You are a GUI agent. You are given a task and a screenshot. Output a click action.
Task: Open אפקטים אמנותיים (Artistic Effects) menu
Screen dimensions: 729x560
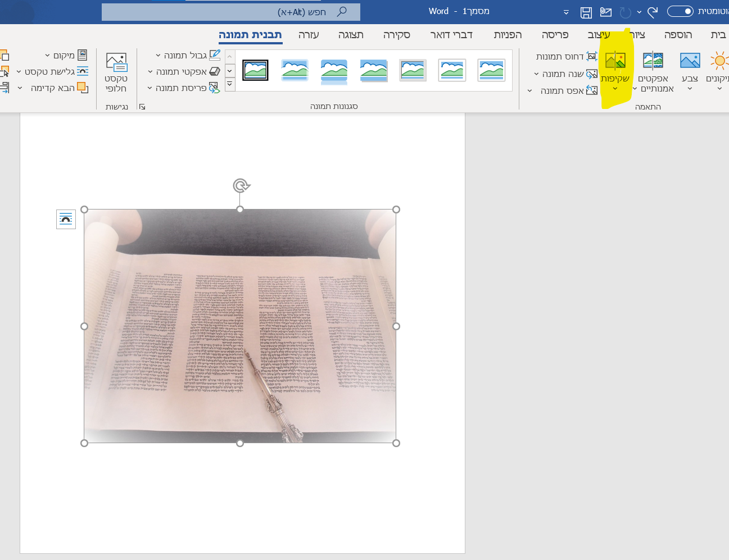pyautogui.click(x=653, y=71)
